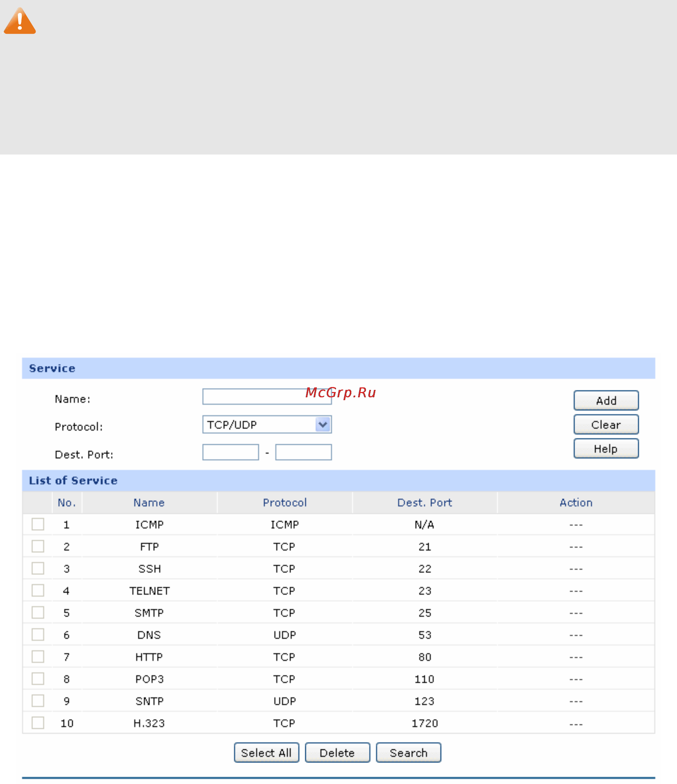Image resolution: width=677 pixels, height=784 pixels.
Task: Click the Dest. Port column header
Action: pyautogui.click(x=425, y=503)
